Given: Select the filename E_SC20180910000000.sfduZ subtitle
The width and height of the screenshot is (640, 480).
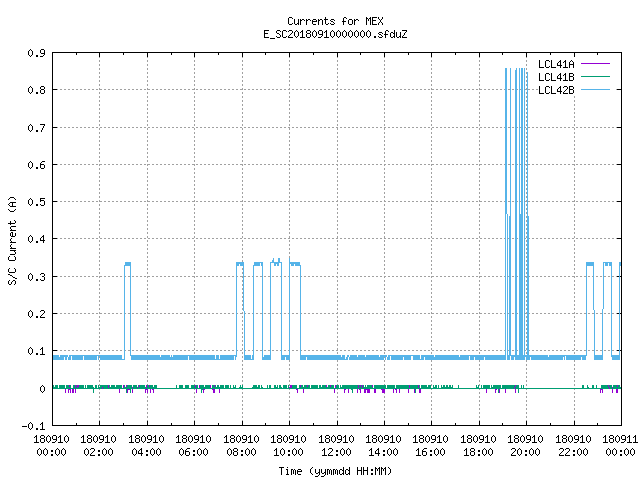Looking at the screenshot, I should [x=335, y=34].
